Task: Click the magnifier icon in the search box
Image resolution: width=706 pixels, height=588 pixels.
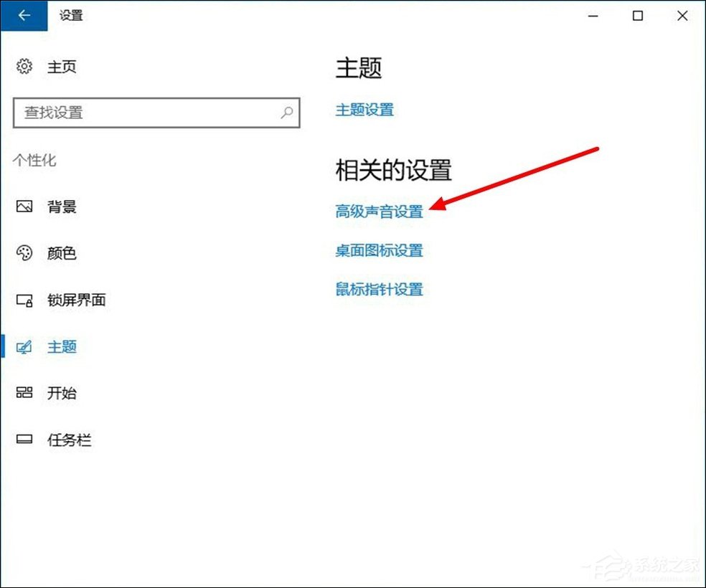Action: pyautogui.click(x=286, y=113)
